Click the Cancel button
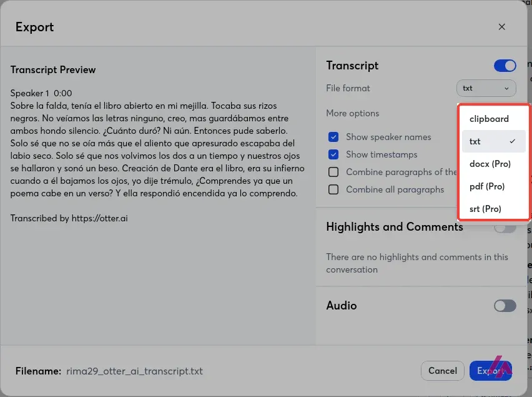 [443, 371]
